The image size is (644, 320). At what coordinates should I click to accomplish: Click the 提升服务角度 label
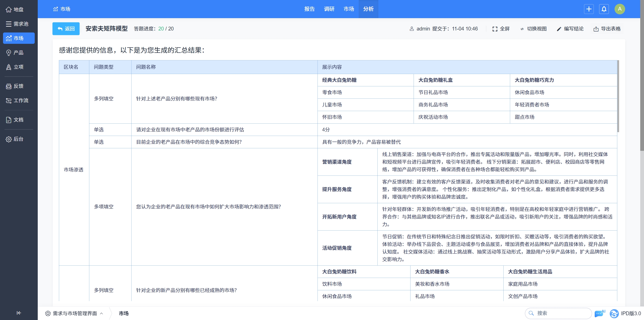tap(337, 189)
